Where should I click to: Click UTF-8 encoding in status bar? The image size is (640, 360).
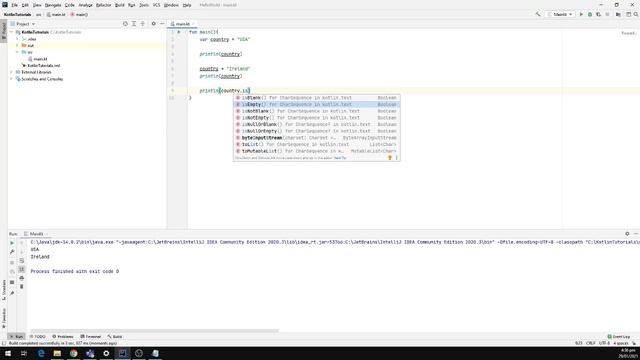pos(604,343)
